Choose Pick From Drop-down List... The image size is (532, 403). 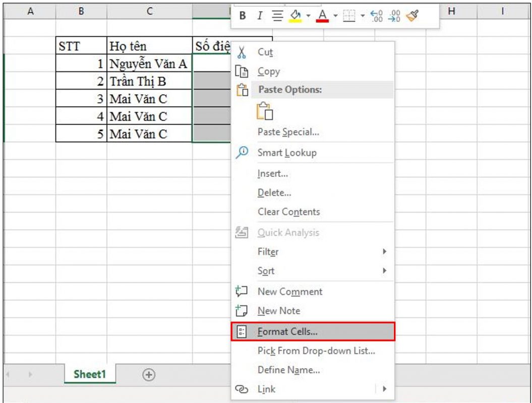pyautogui.click(x=313, y=351)
